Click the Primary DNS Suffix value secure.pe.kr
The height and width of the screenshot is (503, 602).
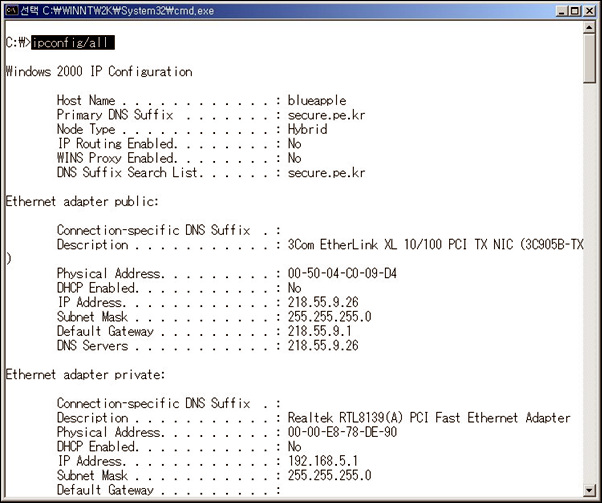(326, 115)
